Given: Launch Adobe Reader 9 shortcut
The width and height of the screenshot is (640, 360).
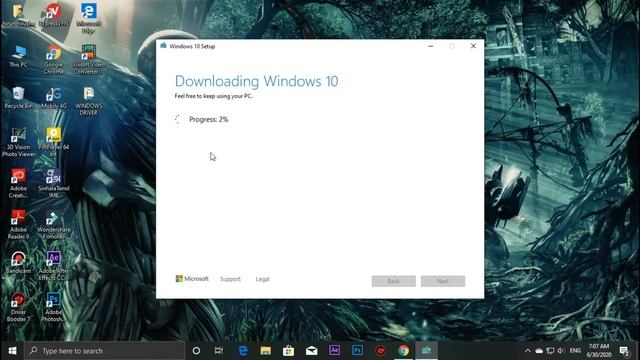Looking at the screenshot, I should point(18,224).
